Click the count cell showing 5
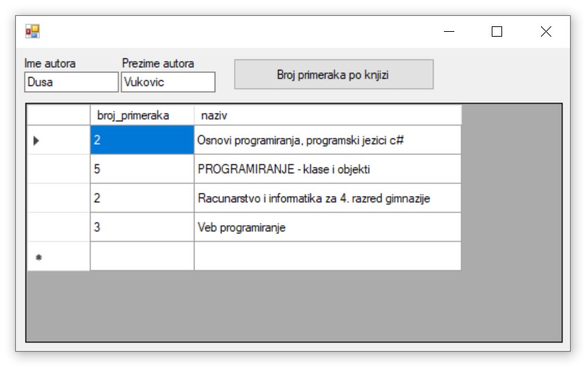Viewport: 588px width, 369px height. pos(142,170)
